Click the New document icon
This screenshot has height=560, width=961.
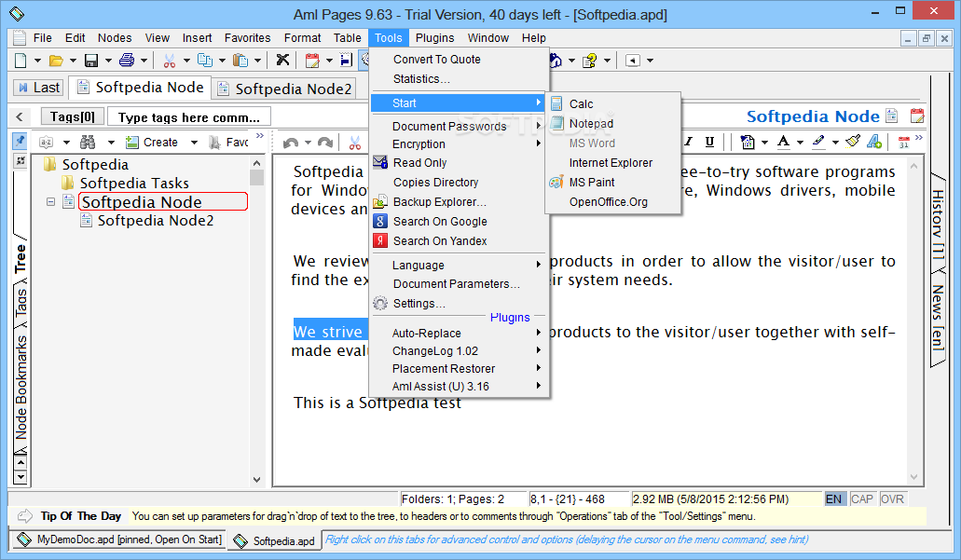point(21,60)
